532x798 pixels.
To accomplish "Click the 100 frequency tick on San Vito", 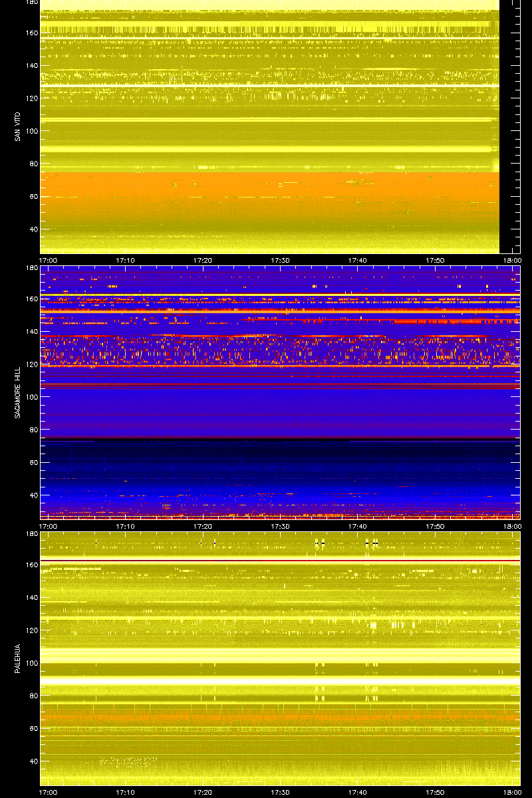I will 31,131.
